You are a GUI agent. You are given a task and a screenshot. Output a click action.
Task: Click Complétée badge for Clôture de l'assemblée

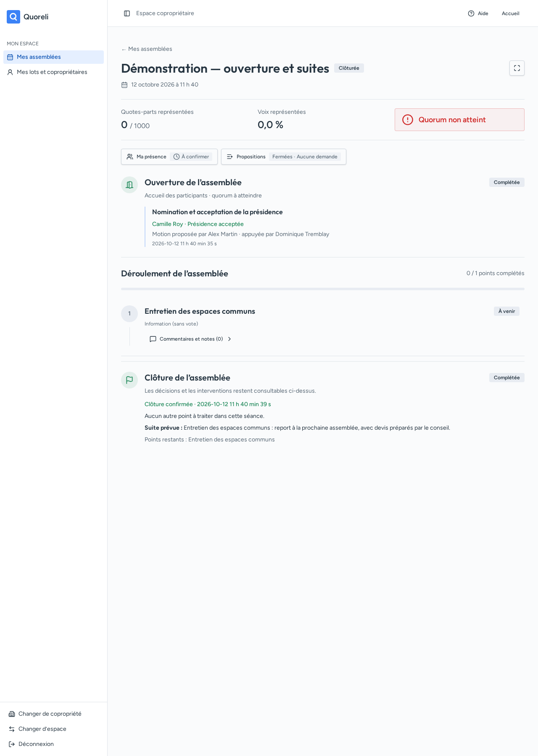(507, 378)
